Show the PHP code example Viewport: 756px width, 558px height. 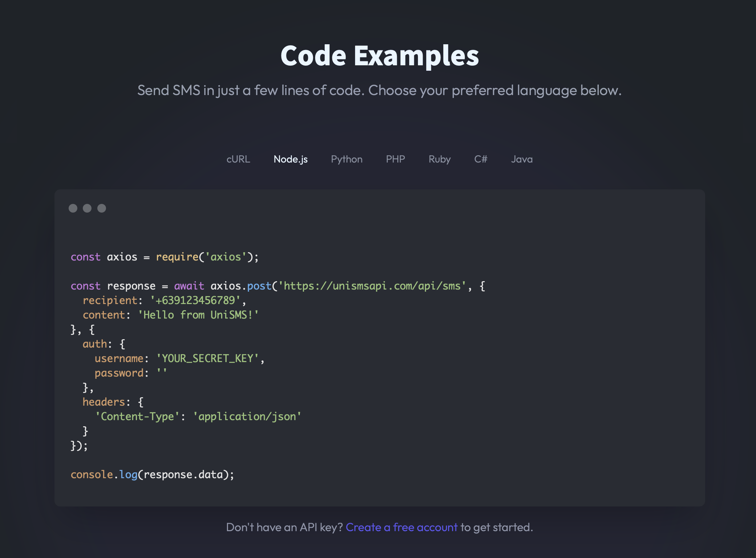click(395, 159)
